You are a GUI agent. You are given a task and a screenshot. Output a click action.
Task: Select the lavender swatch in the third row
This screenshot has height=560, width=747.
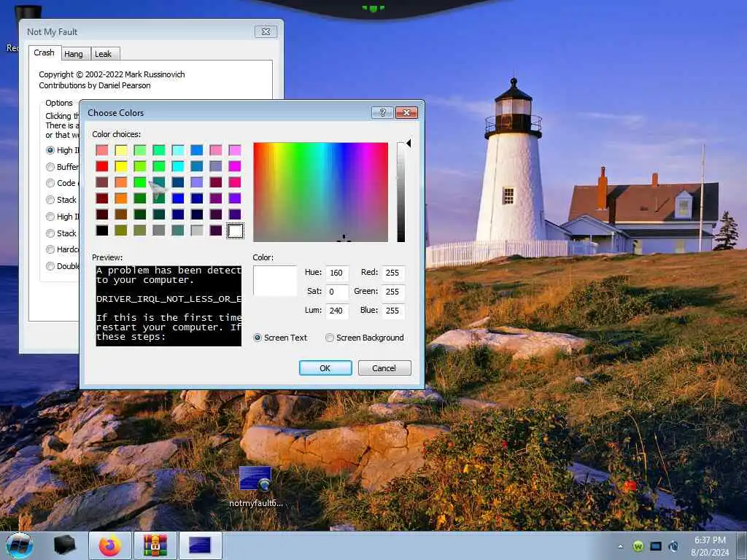point(197,182)
